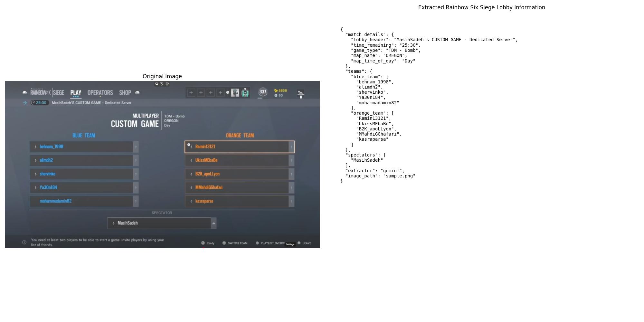The height and width of the screenshot is (322, 644).
Task: Click the ORANGE TEAM heading
Action: click(x=240, y=136)
